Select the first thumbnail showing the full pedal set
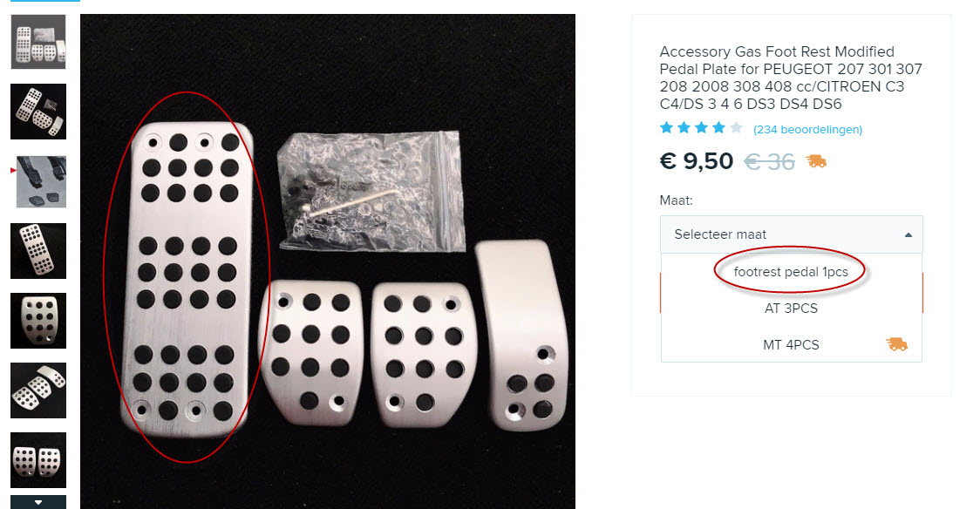Screen dimensions: 980x509 pyautogui.click(x=38, y=42)
